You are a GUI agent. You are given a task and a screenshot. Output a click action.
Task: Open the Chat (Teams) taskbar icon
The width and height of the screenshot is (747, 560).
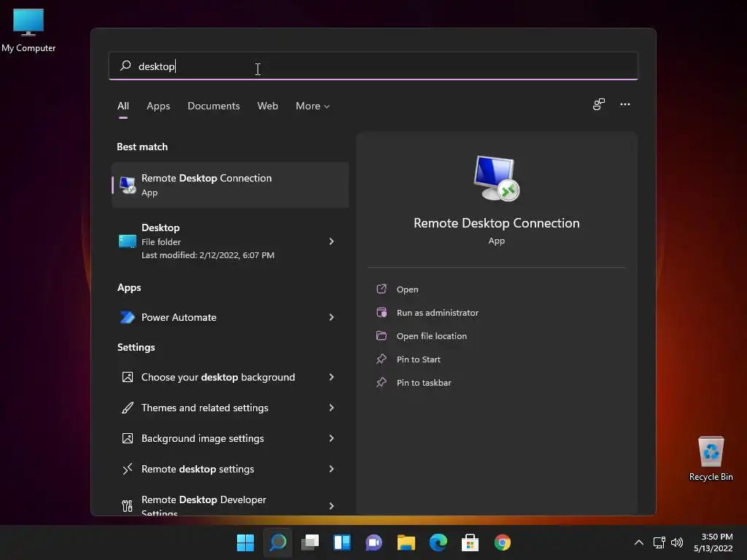374,542
